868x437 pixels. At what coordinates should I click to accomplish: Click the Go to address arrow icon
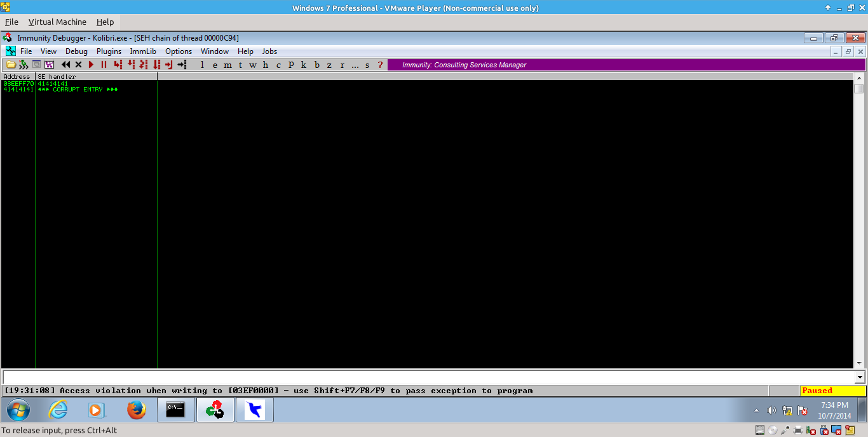tap(182, 65)
